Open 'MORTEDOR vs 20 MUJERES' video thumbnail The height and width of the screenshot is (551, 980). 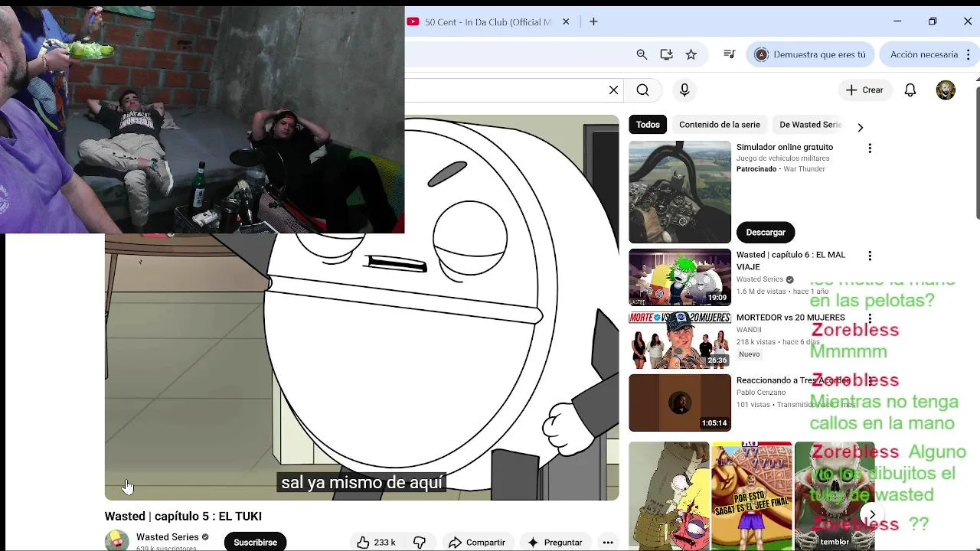click(680, 341)
